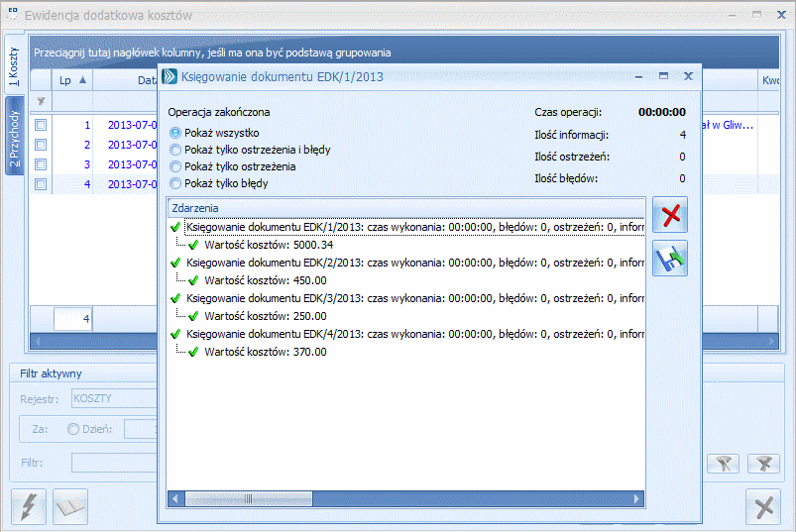Select the Pokaż tylko błędy option
Viewport: 796px width, 532px height.
coord(175,183)
